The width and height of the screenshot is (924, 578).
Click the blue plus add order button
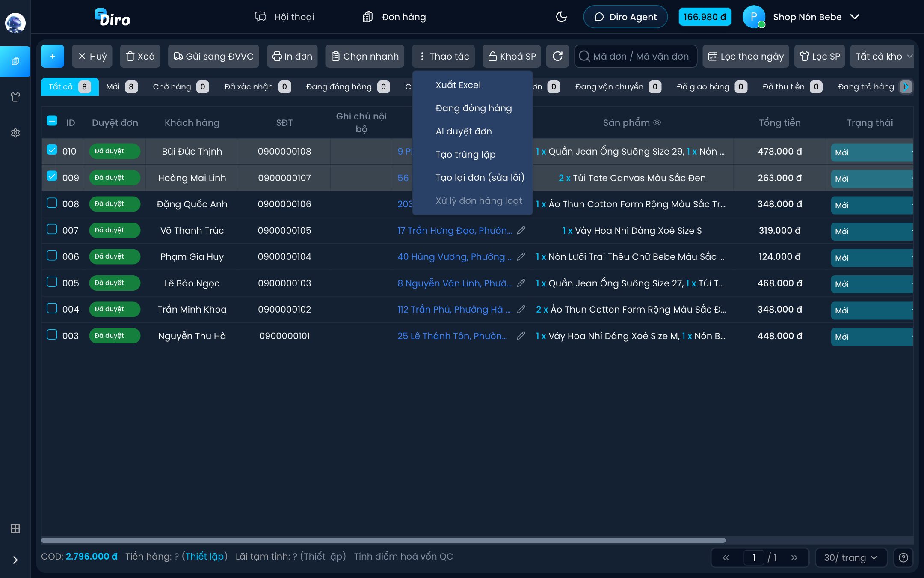pos(53,56)
